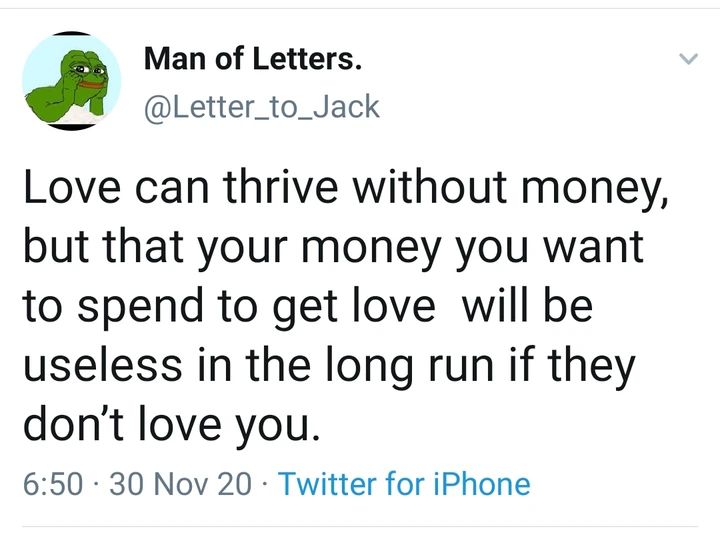The image size is (720, 535).
Task: Click the word "iPhone" in the source label
Action: click(480, 484)
